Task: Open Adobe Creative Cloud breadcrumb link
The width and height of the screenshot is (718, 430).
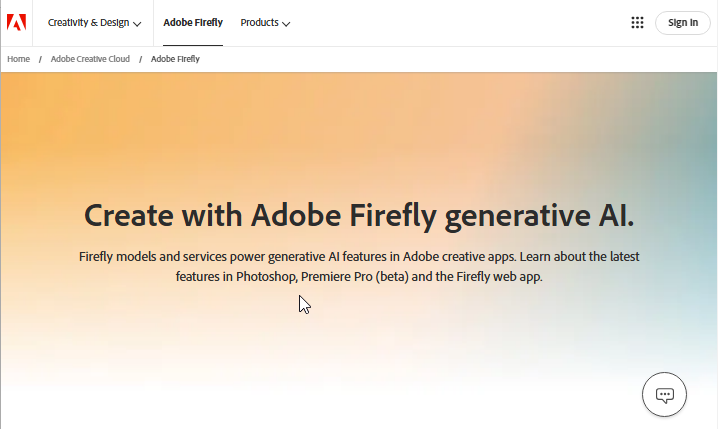Action: pyautogui.click(x=90, y=59)
